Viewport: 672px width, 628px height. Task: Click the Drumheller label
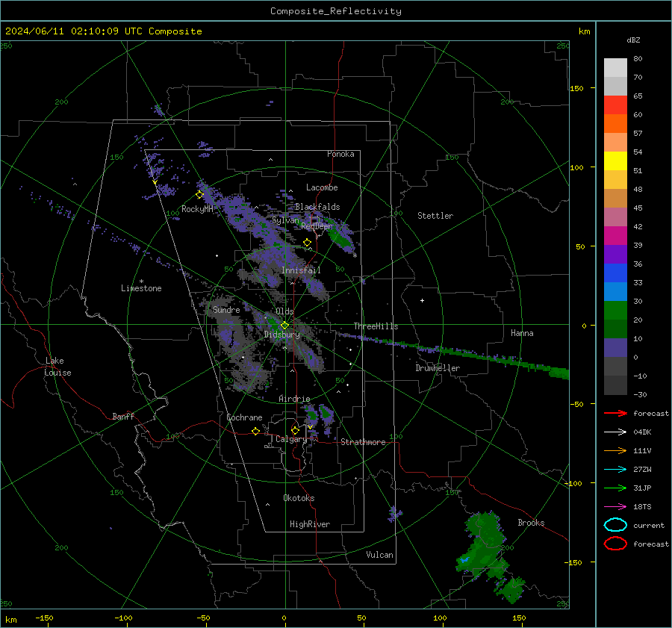438,368
